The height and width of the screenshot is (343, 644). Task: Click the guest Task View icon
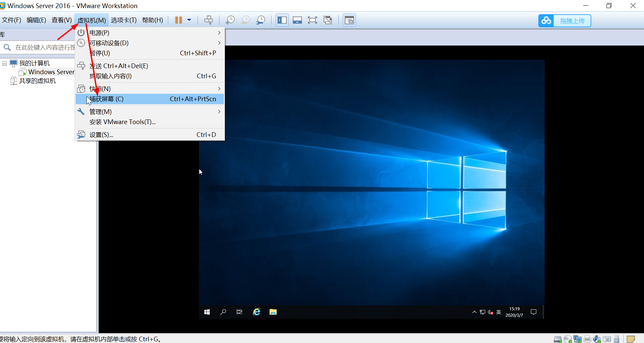tap(239, 312)
